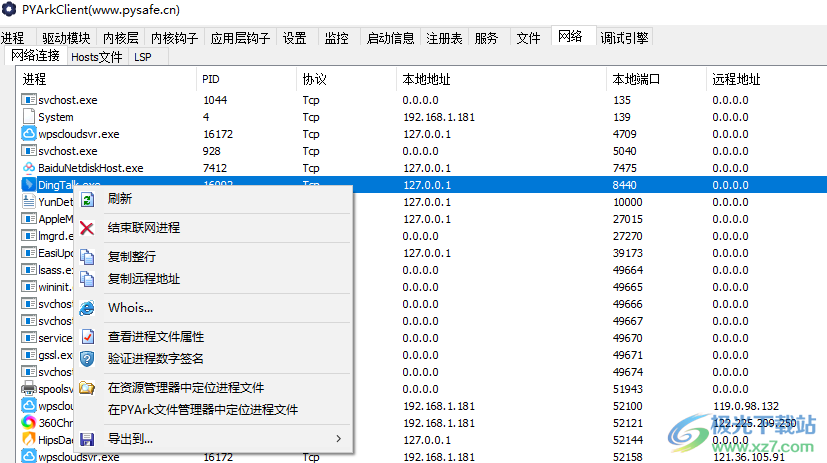
Task: Click the refresh icon in context menu
Action: pos(87,199)
